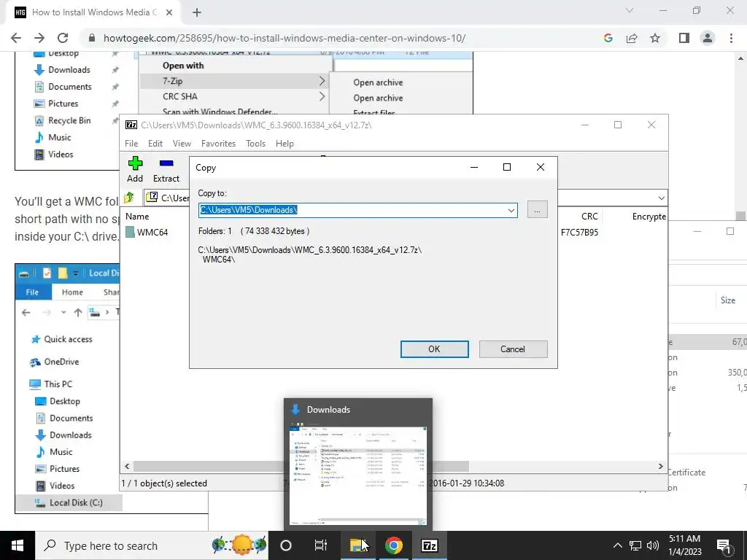Open Chrome three-dot menu
747x560 pixels.
(731, 38)
